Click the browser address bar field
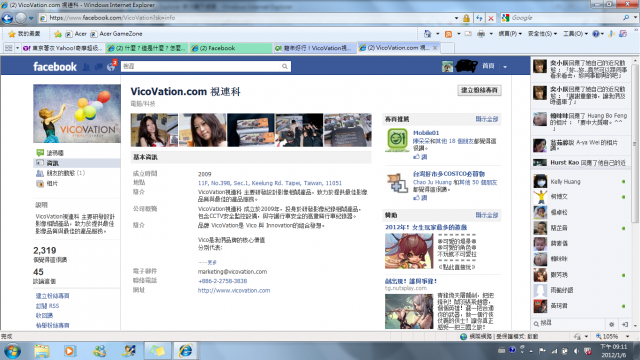Image resolution: width=640 pixels, height=360 pixels. pos(246,18)
